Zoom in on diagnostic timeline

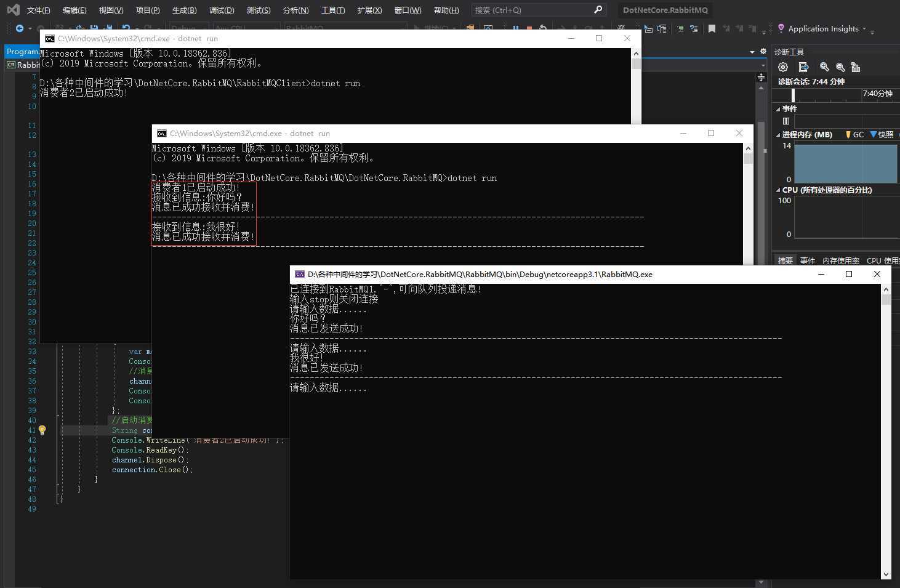pyautogui.click(x=824, y=67)
